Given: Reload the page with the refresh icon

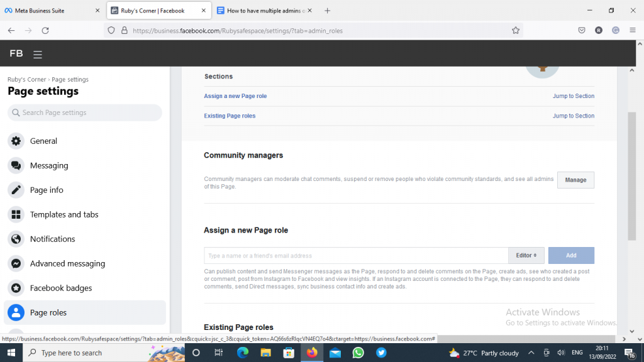Looking at the screenshot, I should pyautogui.click(x=45, y=30).
